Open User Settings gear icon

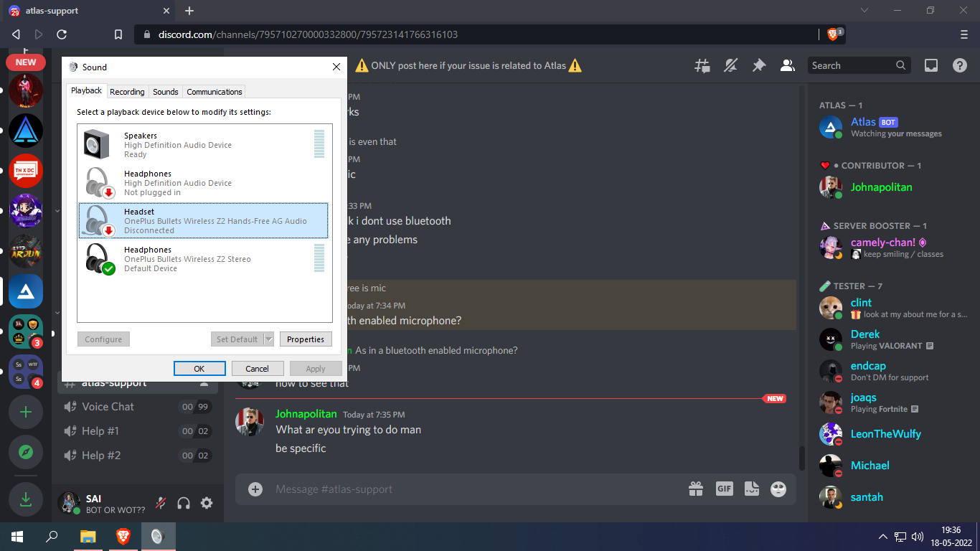(x=207, y=503)
